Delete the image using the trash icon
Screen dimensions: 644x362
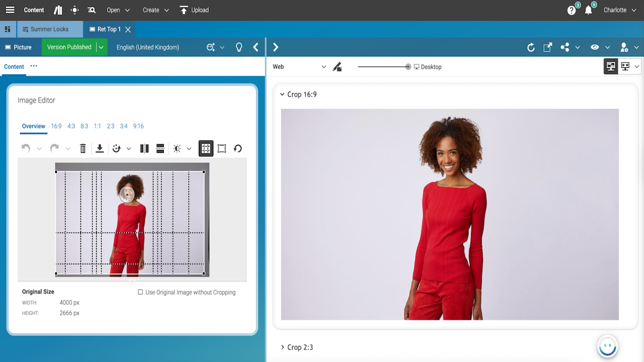tap(83, 149)
